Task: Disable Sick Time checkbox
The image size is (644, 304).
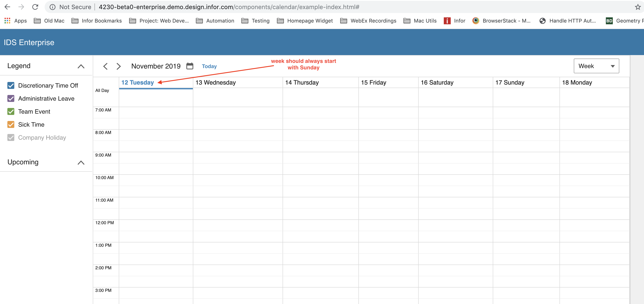Action: [x=11, y=125]
